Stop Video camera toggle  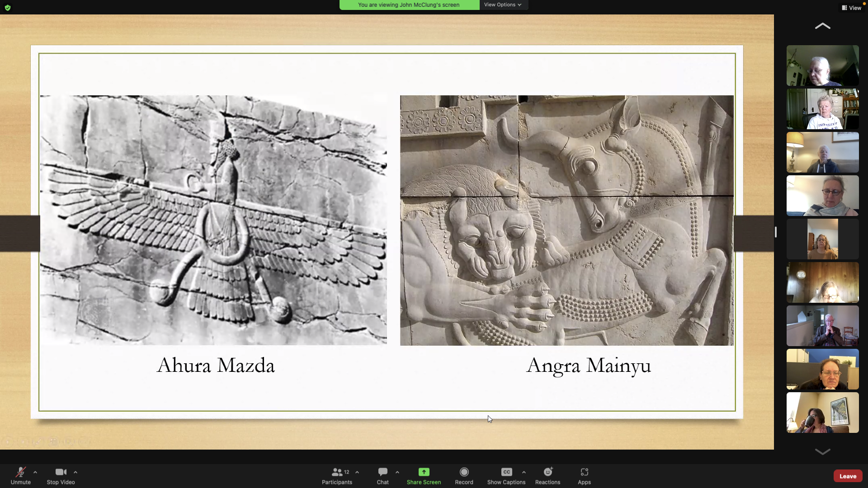[x=61, y=476]
